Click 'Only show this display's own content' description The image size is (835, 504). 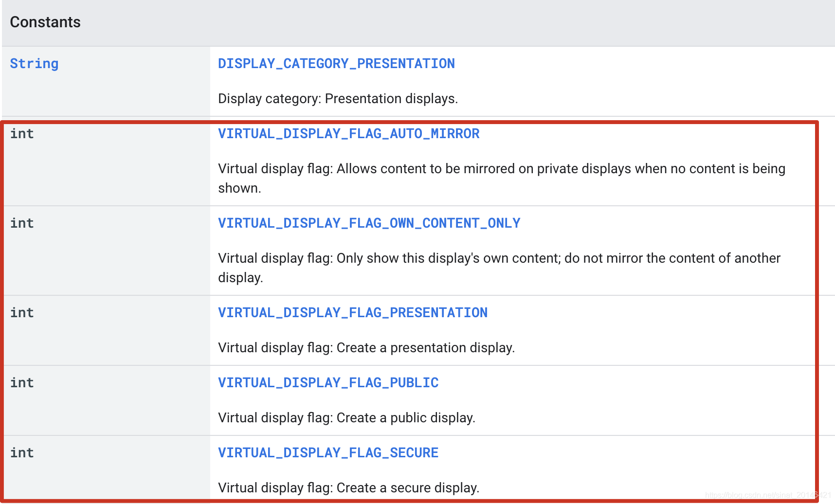[499, 268]
